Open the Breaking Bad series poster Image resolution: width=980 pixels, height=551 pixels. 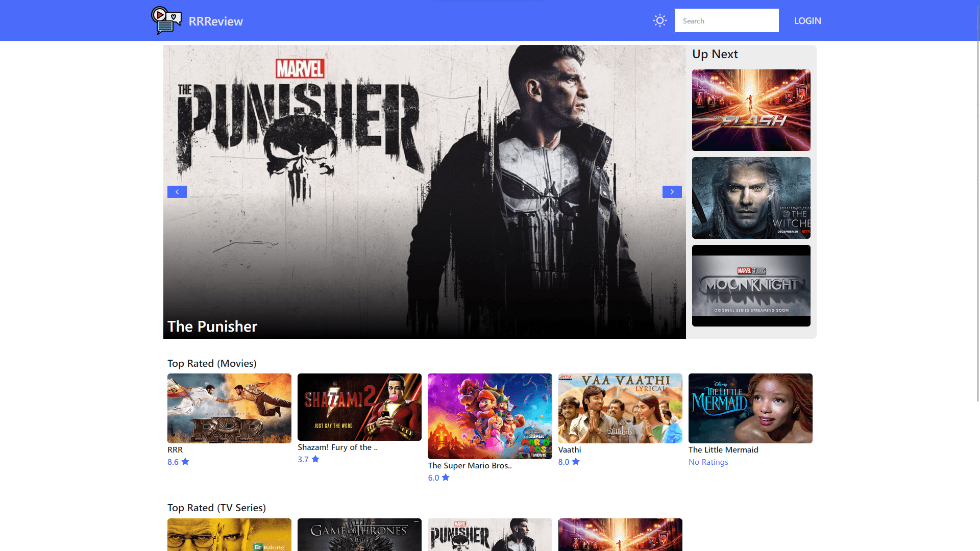tap(229, 535)
